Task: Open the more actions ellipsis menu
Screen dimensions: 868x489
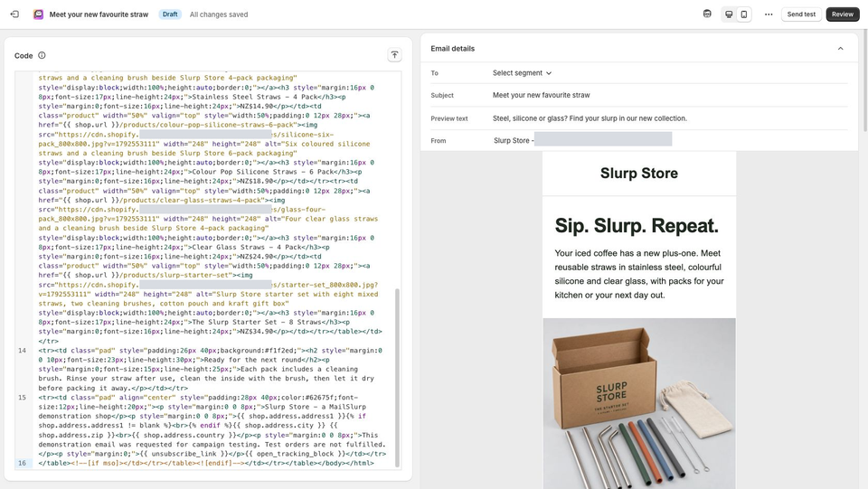Action: pos(769,14)
